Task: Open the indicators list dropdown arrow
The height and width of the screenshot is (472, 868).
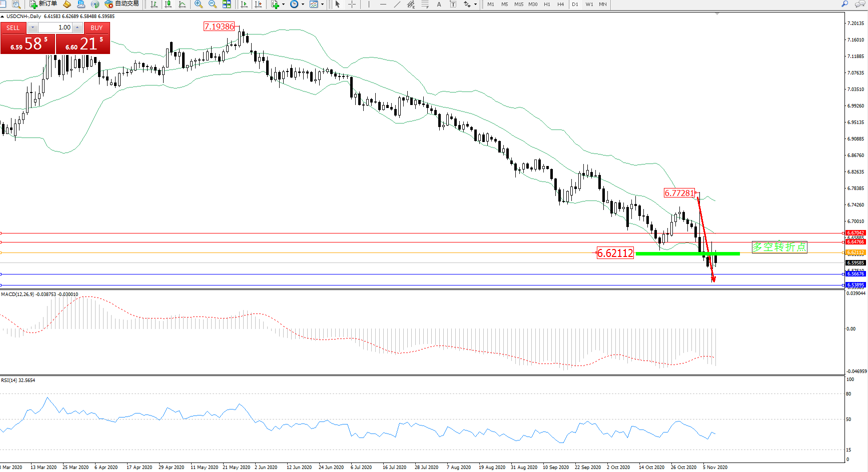Action: [x=284, y=4]
